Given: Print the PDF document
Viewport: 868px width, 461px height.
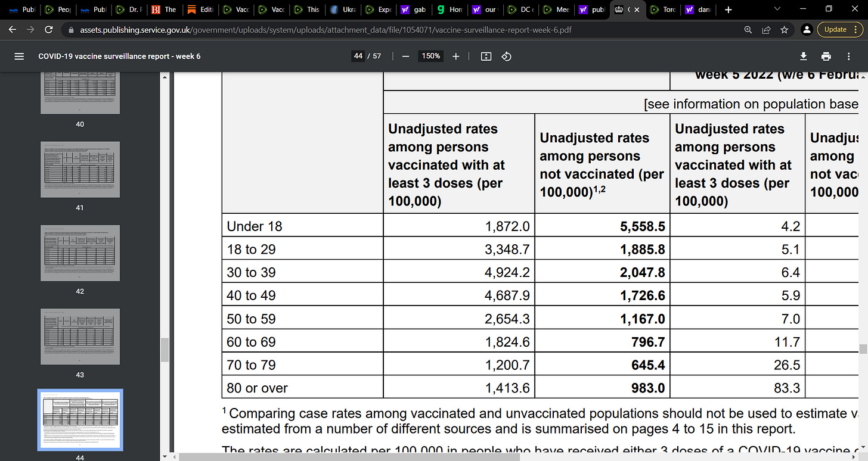Looking at the screenshot, I should coord(826,56).
